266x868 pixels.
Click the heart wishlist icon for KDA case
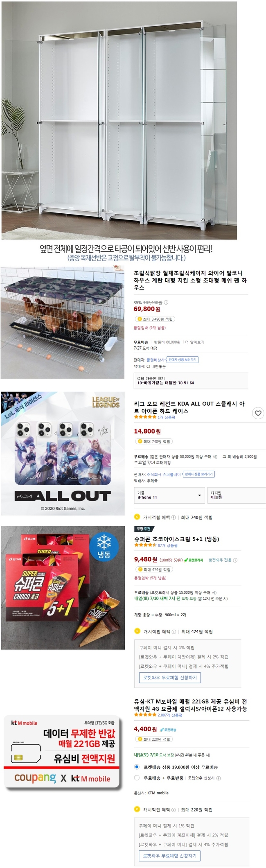pyautogui.click(x=258, y=413)
